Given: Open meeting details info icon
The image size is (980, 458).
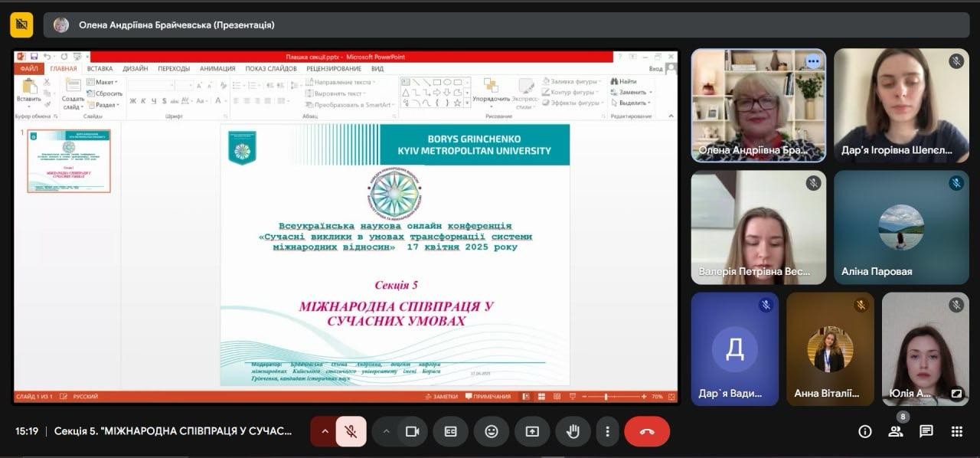Looking at the screenshot, I should (865, 431).
